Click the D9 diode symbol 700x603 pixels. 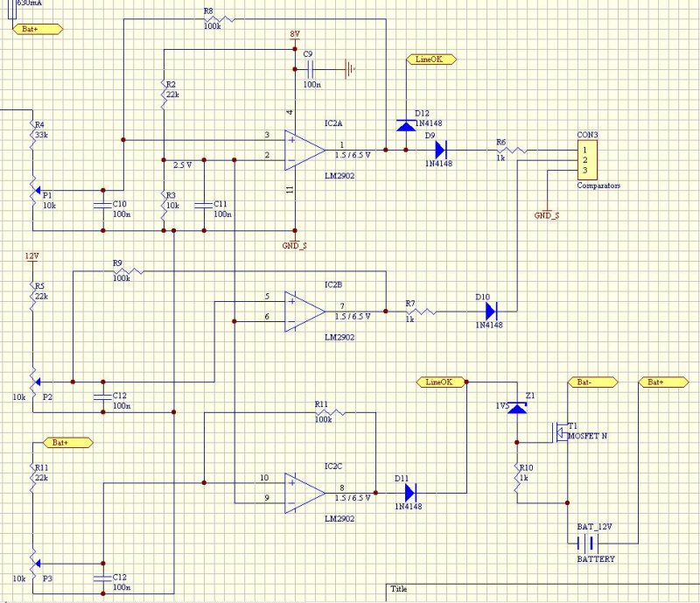click(x=441, y=150)
